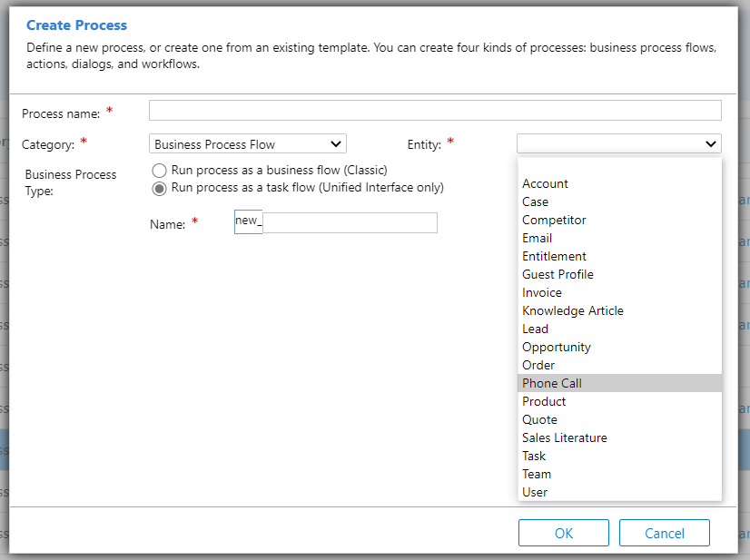This screenshot has height=560, width=750.
Task: Select Opportunity entity
Action: [556, 347]
